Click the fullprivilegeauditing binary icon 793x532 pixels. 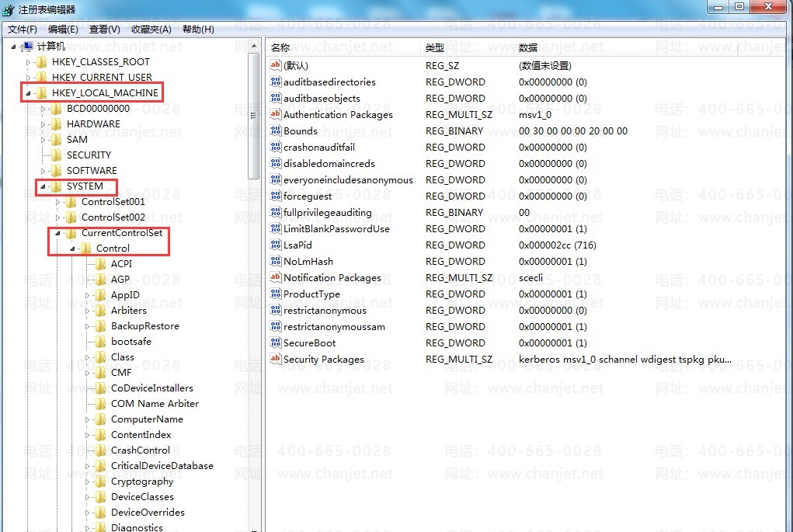275,212
